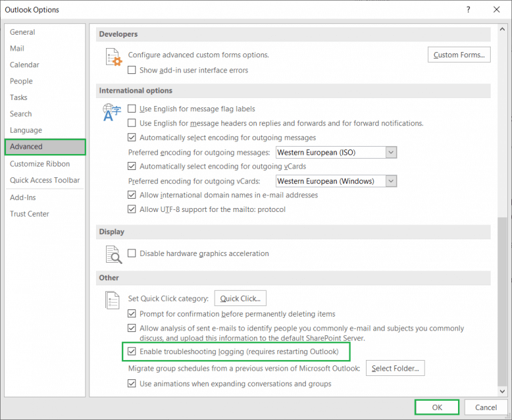Toggle automatic encoding for outgoing vCards
The height and width of the screenshot is (420, 512).
tap(131, 166)
